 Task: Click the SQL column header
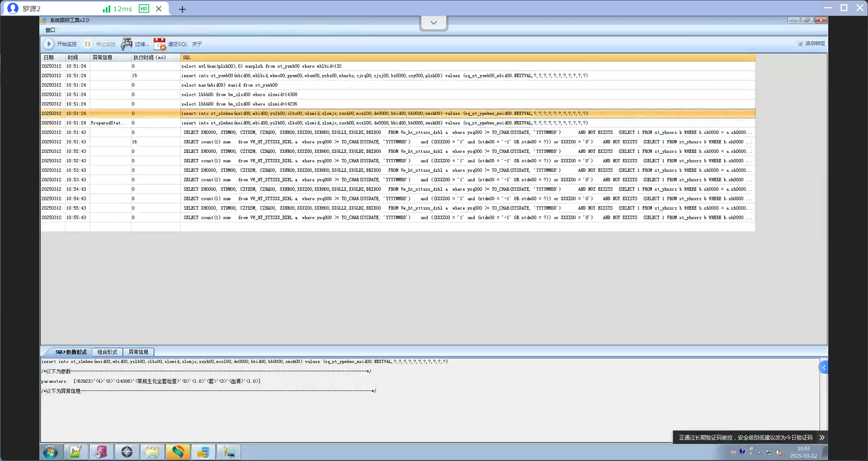pyautogui.click(x=468, y=57)
